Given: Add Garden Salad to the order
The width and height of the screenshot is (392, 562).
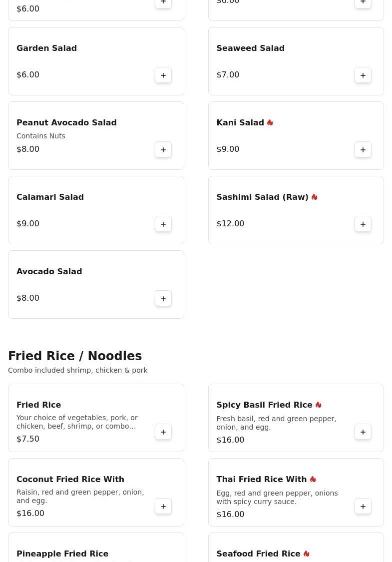Looking at the screenshot, I should pos(163,75).
